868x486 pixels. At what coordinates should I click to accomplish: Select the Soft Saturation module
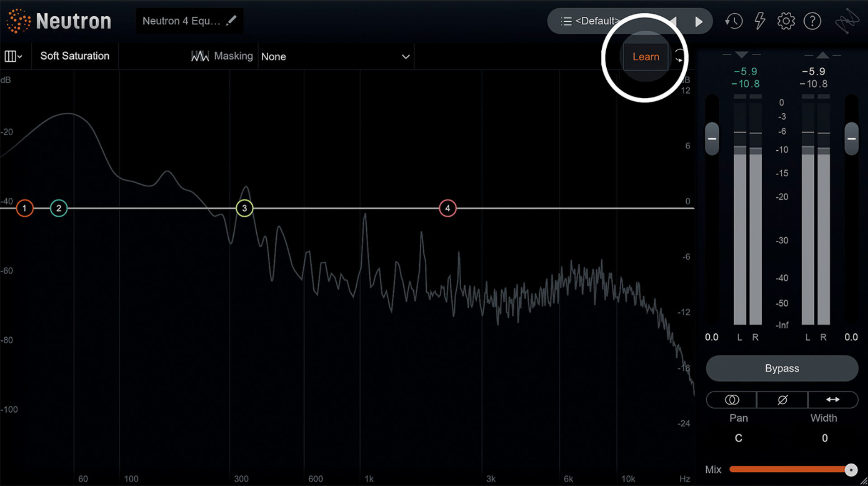[x=75, y=56]
